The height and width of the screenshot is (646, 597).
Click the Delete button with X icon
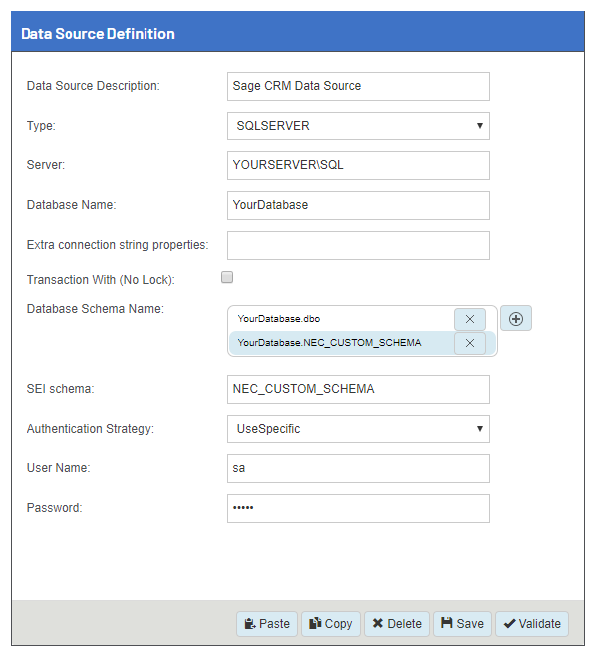coord(397,624)
